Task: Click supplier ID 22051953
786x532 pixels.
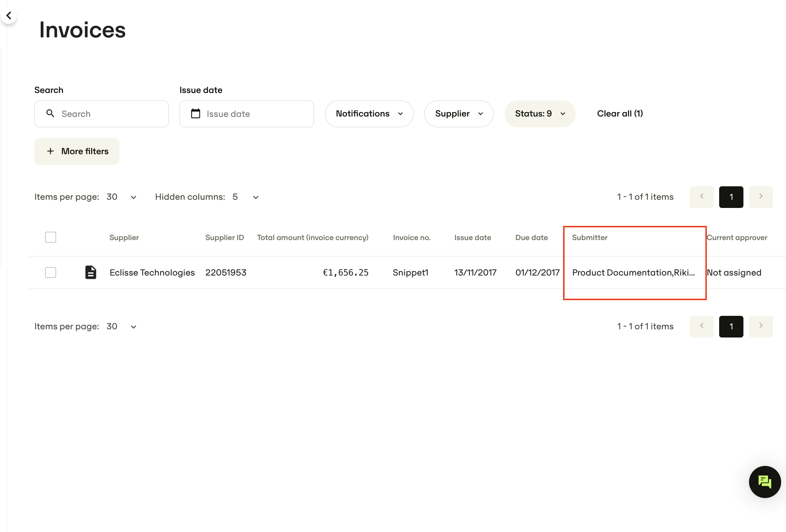Action: point(226,273)
